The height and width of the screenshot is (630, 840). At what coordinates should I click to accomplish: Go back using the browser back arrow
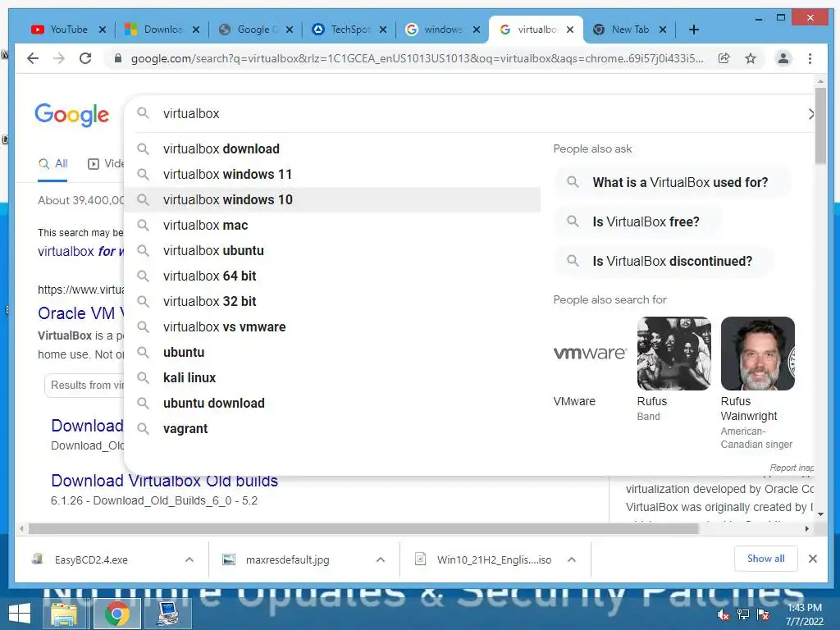[33, 58]
